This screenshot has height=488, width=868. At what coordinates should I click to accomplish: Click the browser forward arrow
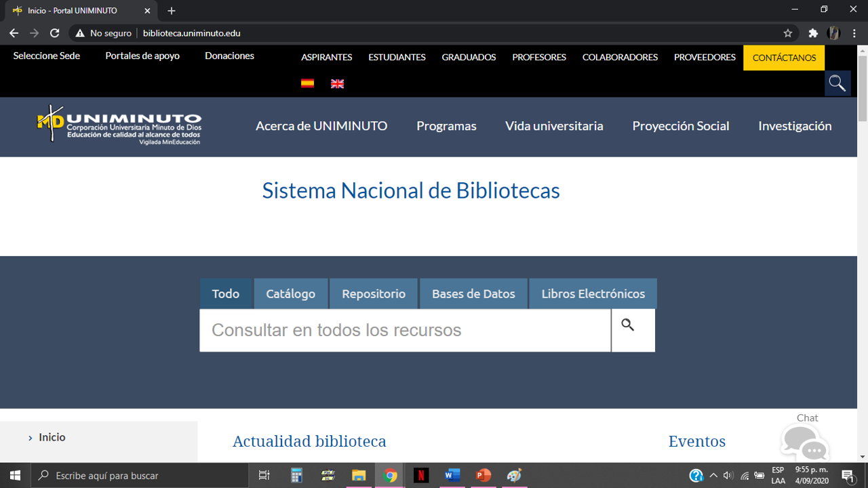[35, 33]
